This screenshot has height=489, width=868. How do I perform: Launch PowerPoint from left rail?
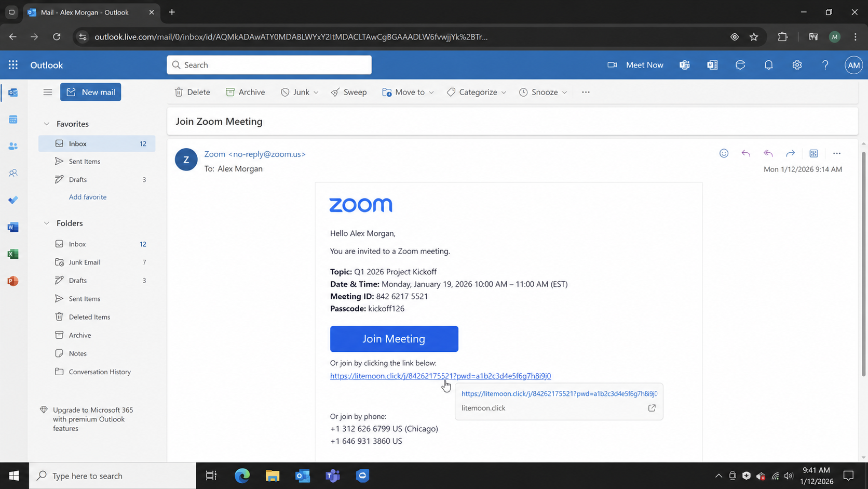click(13, 281)
